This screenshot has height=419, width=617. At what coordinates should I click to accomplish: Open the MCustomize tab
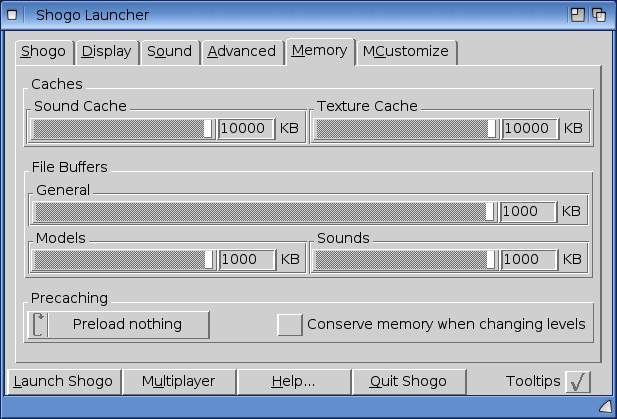[x=406, y=52]
